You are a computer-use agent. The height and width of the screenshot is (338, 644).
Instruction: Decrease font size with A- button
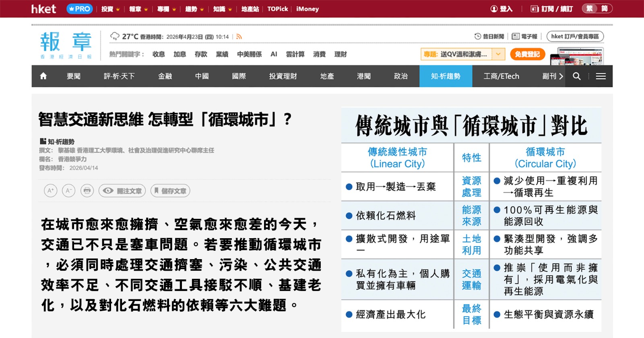[x=69, y=191]
